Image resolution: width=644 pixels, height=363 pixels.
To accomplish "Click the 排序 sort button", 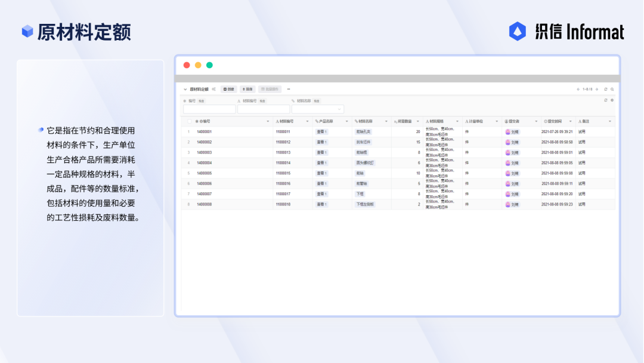I will pyautogui.click(x=247, y=89).
